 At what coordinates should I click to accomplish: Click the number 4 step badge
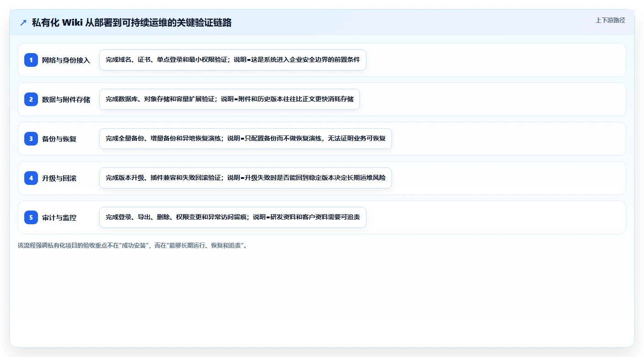[x=31, y=178]
